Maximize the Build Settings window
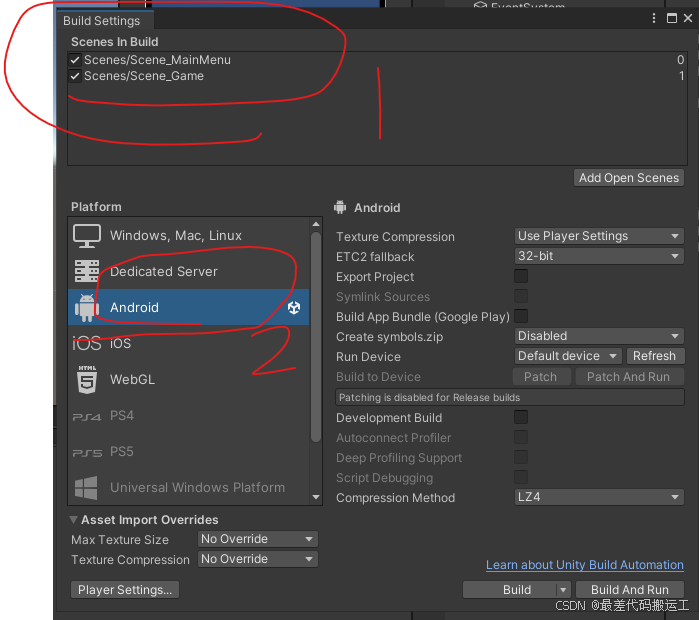The width and height of the screenshot is (699, 620). click(x=672, y=18)
